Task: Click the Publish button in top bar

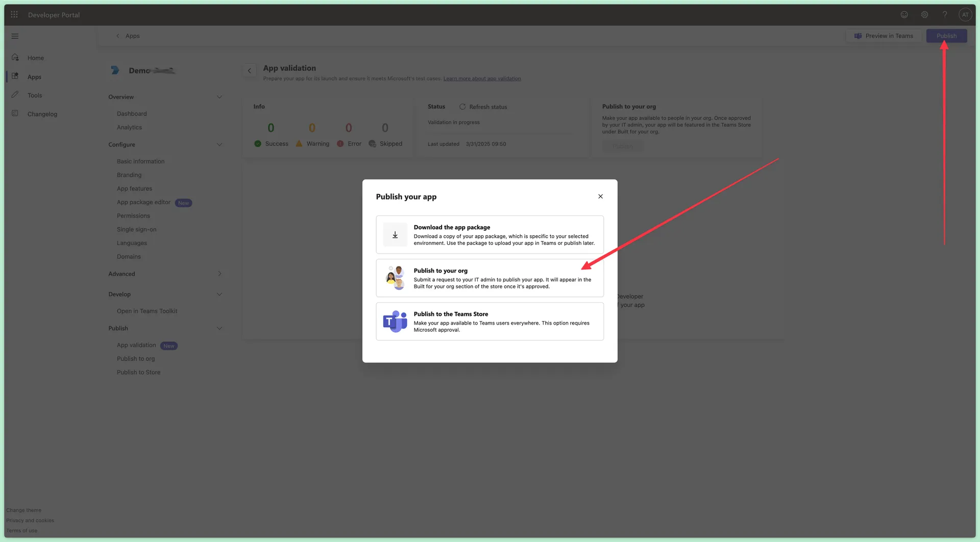Action: (946, 36)
